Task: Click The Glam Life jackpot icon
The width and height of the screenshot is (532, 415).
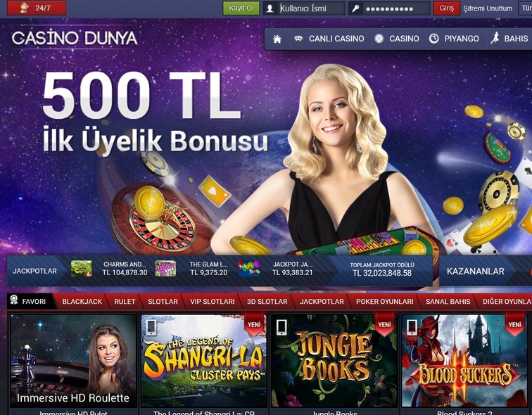Action: click(x=165, y=269)
